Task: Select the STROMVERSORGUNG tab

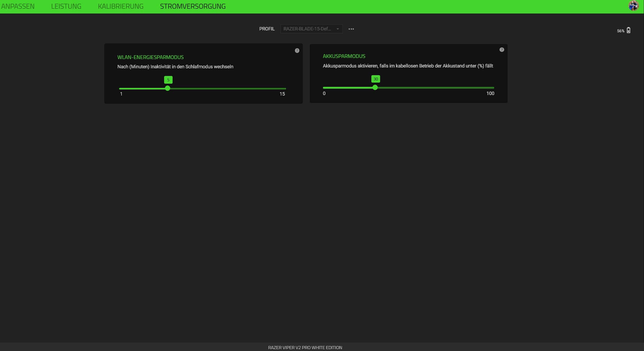Action: point(193,6)
